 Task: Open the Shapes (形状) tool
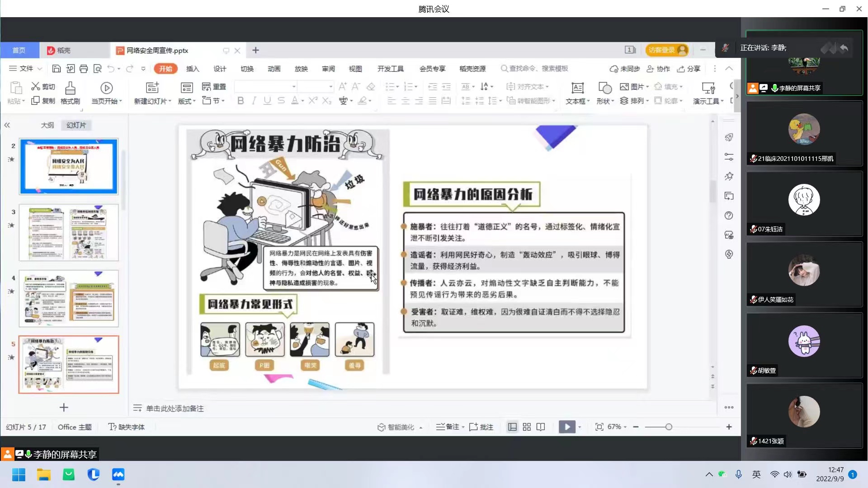tap(604, 88)
